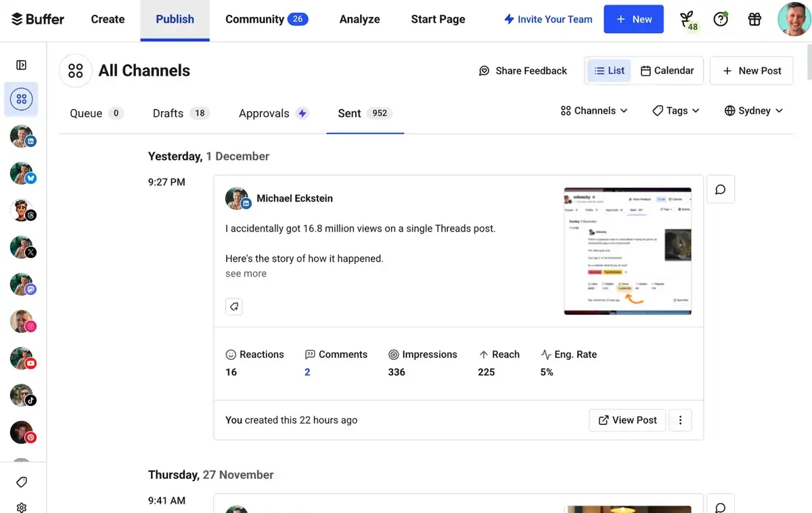Select All Channels grid in sidebar
Image resolution: width=812 pixels, height=513 pixels.
pos(22,100)
